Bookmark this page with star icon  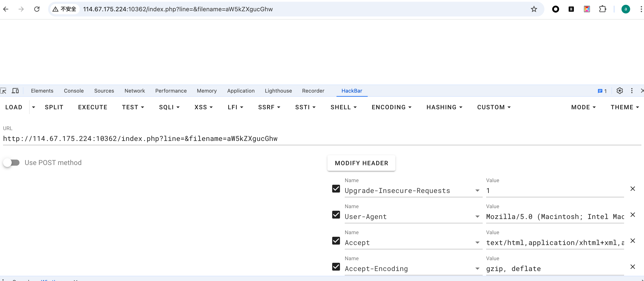534,9
